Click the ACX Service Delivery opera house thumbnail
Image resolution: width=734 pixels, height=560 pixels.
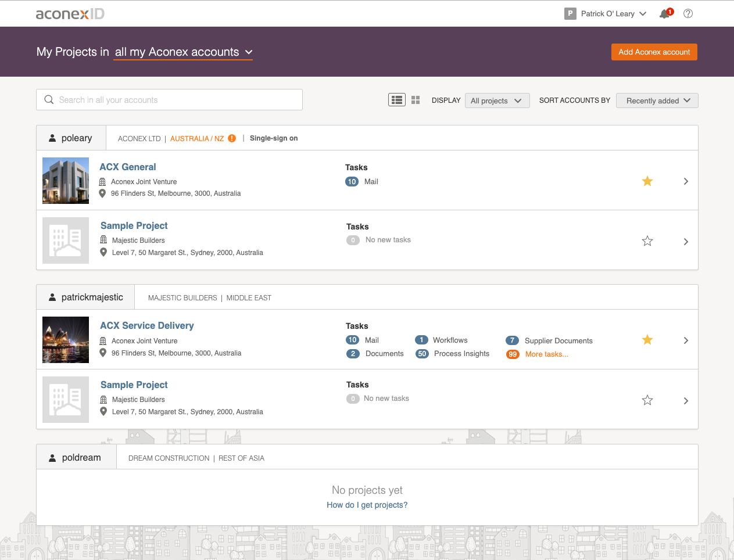click(x=66, y=340)
